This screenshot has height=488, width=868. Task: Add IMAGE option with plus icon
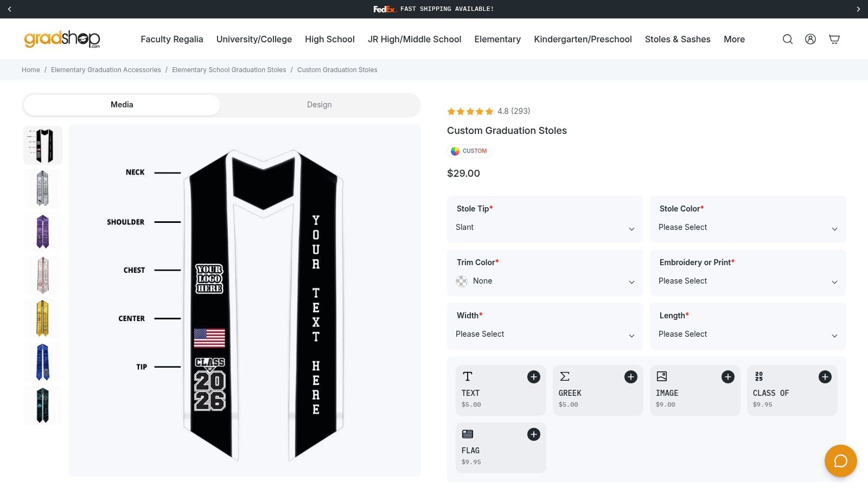[728, 377]
